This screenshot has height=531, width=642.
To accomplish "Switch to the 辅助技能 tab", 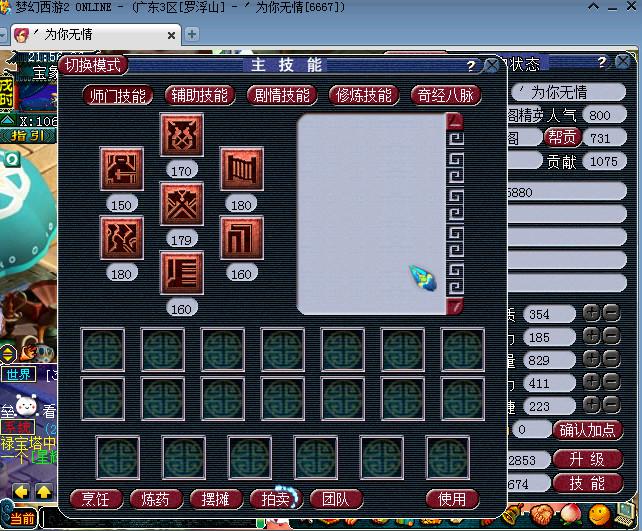I will pyautogui.click(x=199, y=95).
